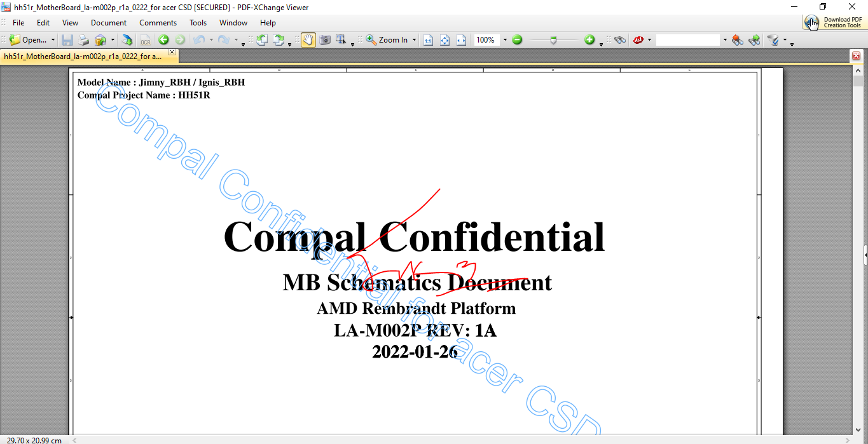The width and height of the screenshot is (868, 444).
Task: Click the 100% zoom level field
Action: click(x=486, y=40)
